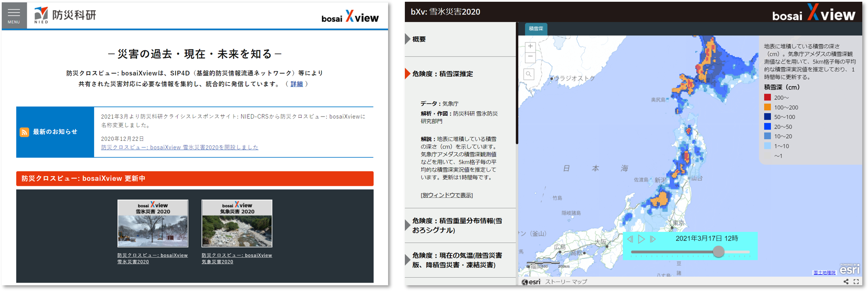Open the 詳細 details link
This screenshot has height=291, width=868.
point(296,84)
